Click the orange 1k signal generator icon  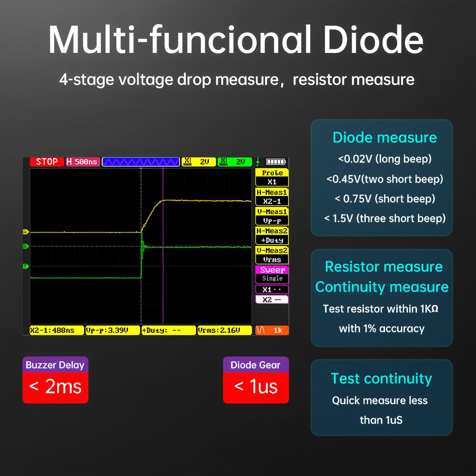tap(272, 330)
